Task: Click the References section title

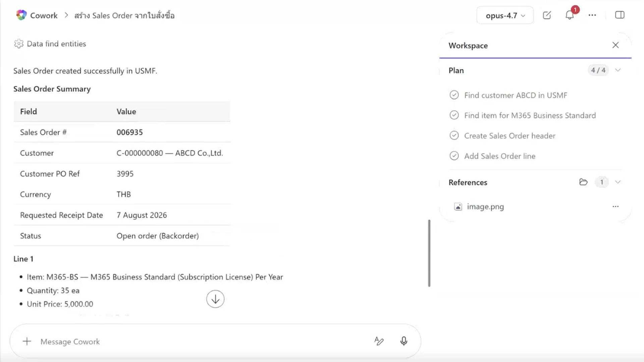Action: [468, 182]
